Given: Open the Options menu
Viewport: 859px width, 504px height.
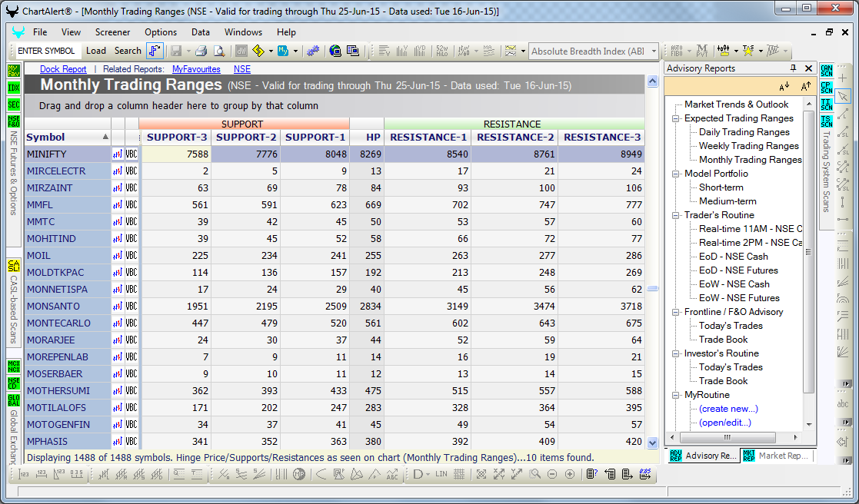Looking at the screenshot, I should click(x=161, y=32).
